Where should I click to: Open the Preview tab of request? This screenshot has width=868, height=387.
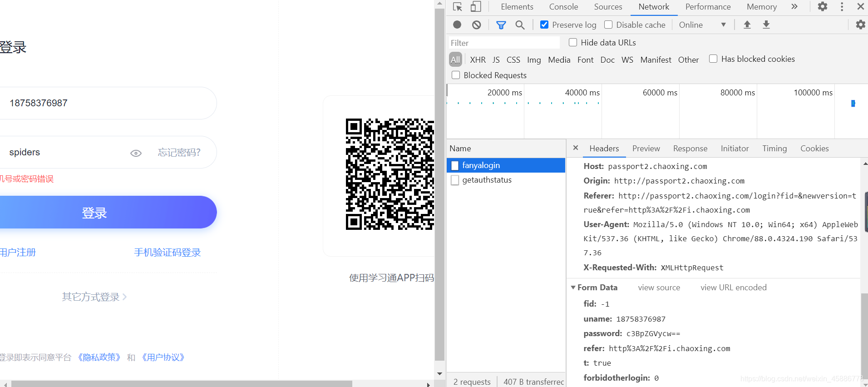(x=646, y=149)
